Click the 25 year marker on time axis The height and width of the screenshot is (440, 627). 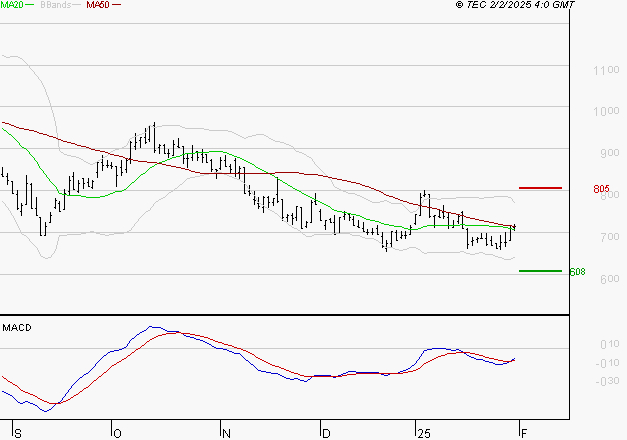click(x=424, y=434)
